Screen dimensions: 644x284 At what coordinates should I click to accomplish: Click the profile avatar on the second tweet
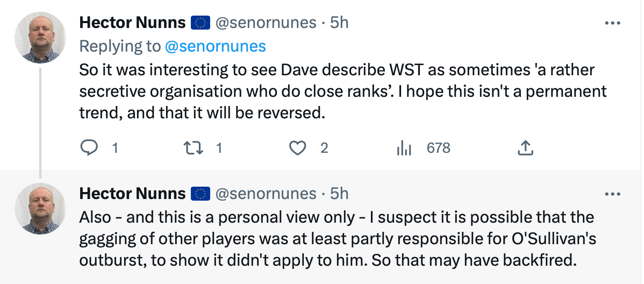pos(39,208)
